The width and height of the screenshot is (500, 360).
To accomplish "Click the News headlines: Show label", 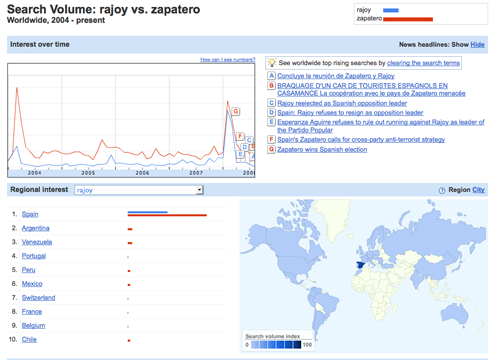I will (434, 45).
